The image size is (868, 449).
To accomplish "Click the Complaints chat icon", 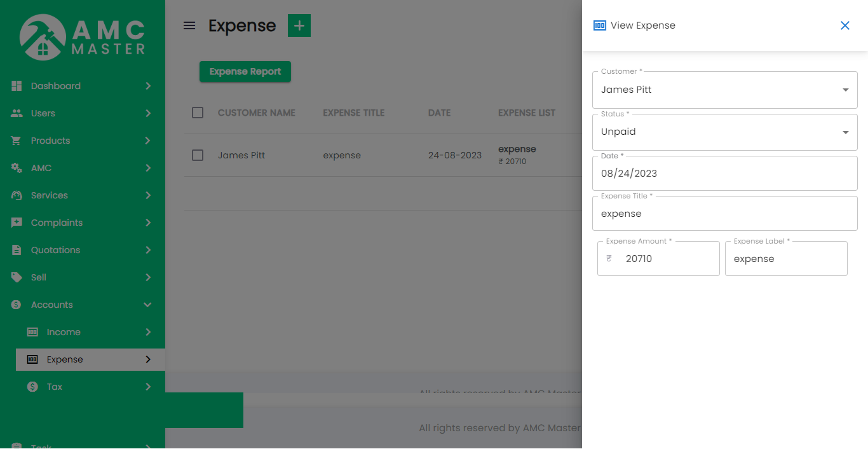I will pyautogui.click(x=17, y=223).
